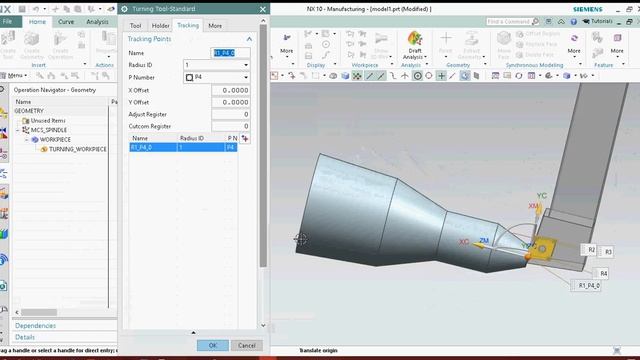Click the X Offset input field
Image resolution: width=640 pixels, height=360 pixels.
231,90
